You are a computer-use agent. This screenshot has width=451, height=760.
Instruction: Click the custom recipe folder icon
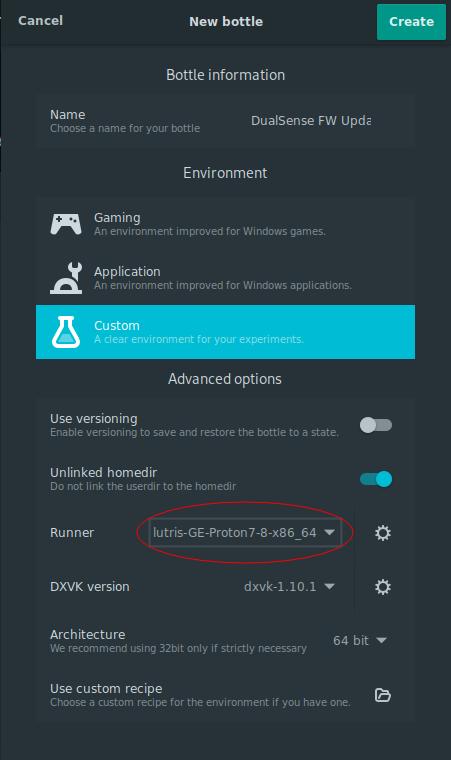tap(383, 695)
